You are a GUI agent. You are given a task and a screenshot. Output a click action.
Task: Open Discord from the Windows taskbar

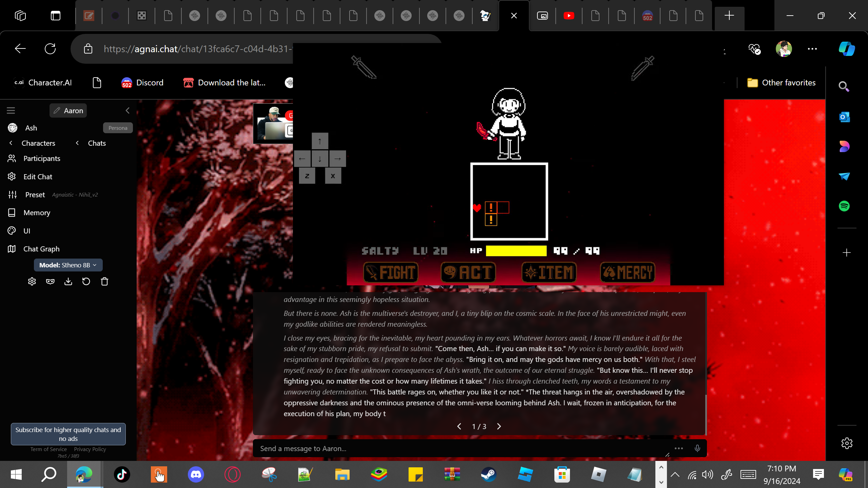[x=196, y=474]
